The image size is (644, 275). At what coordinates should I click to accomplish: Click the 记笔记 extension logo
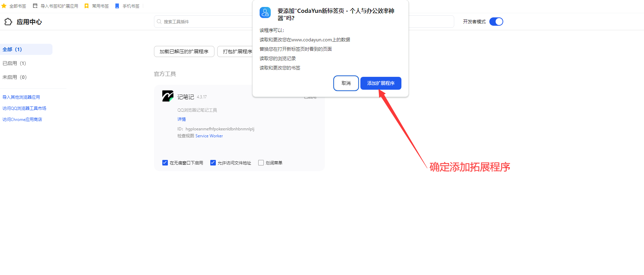(168, 96)
